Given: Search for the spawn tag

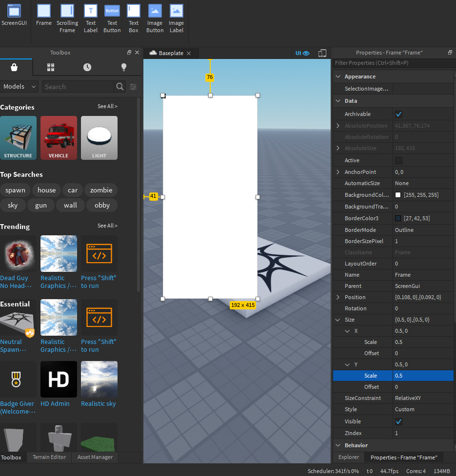Looking at the screenshot, I should click(x=15, y=190).
